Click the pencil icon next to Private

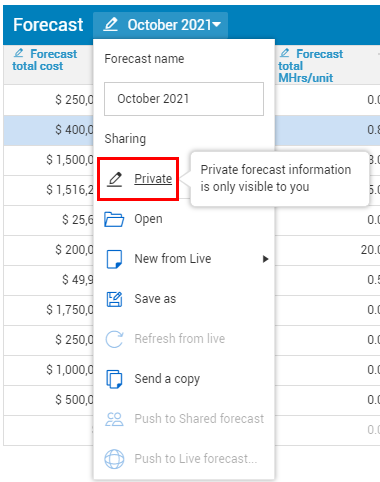pyautogui.click(x=115, y=179)
